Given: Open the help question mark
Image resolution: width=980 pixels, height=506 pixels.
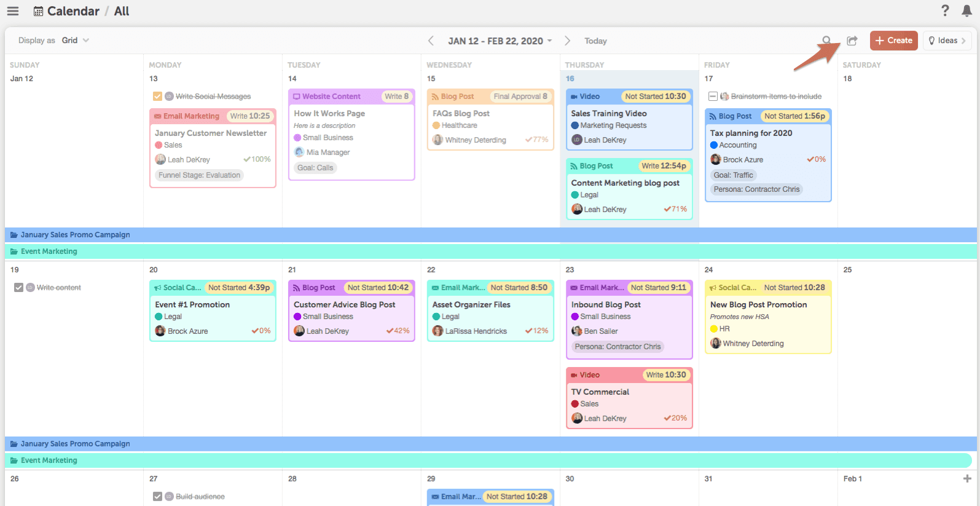Looking at the screenshot, I should (945, 10).
